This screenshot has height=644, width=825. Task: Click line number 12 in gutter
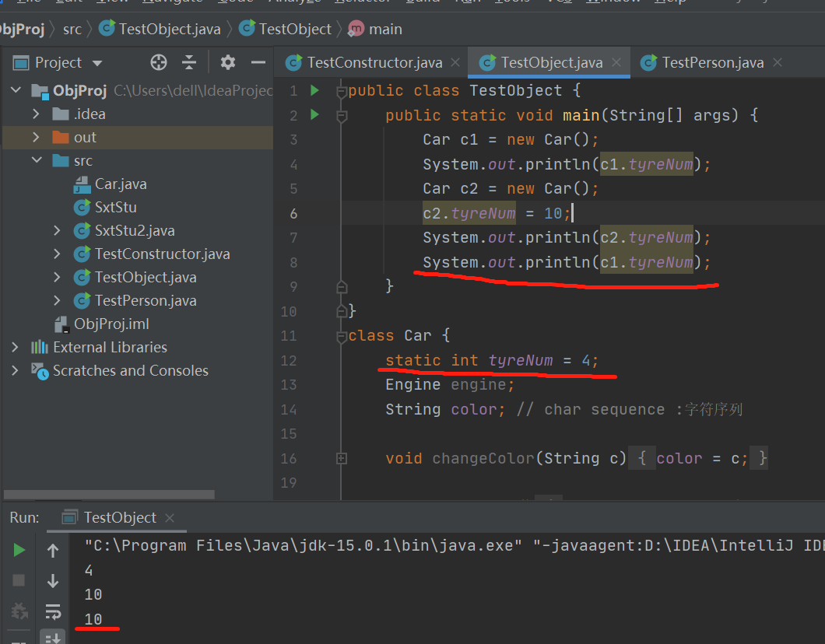click(288, 360)
